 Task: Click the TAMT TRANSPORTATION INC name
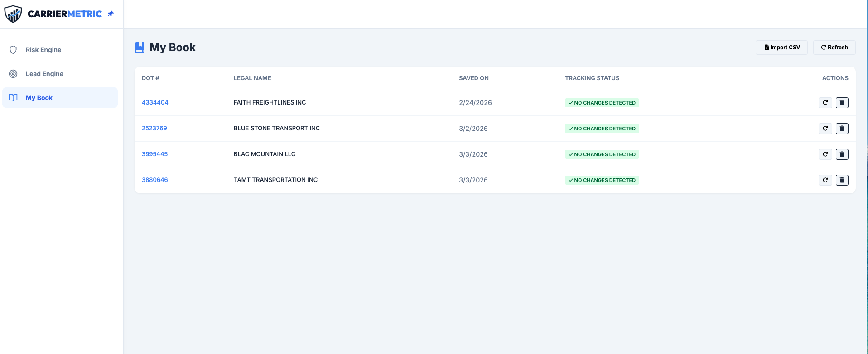coord(275,180)
